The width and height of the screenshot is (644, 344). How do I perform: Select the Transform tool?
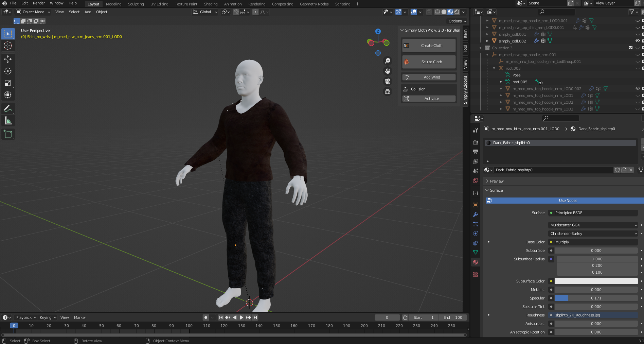[x=8, y=95]
